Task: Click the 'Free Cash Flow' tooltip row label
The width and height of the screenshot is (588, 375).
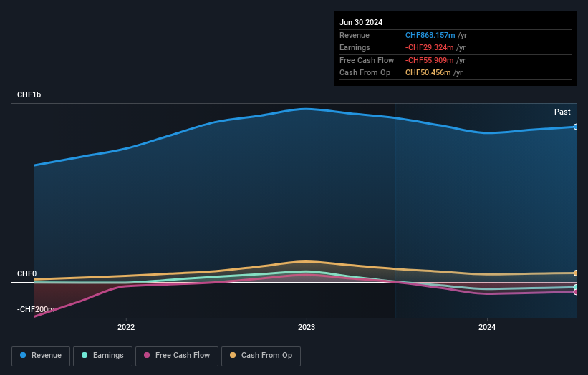Action: click(x=367, y=60)
